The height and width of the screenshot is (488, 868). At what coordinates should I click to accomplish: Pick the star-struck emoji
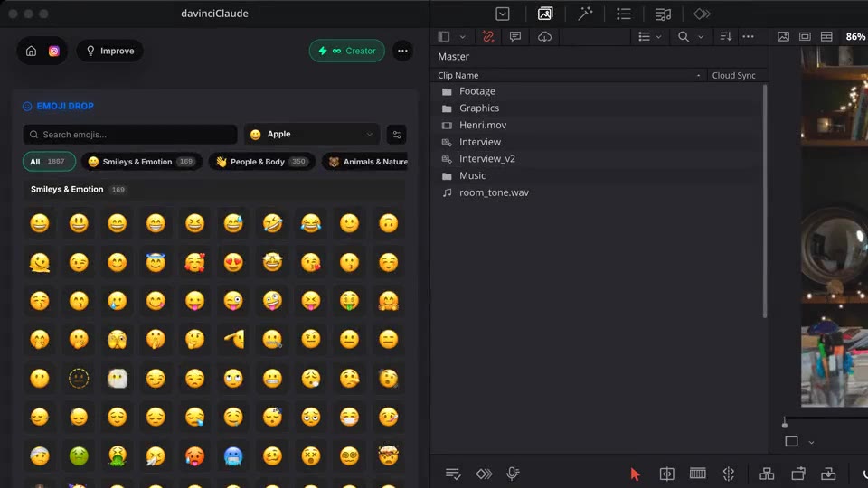(x=272, y=262)
